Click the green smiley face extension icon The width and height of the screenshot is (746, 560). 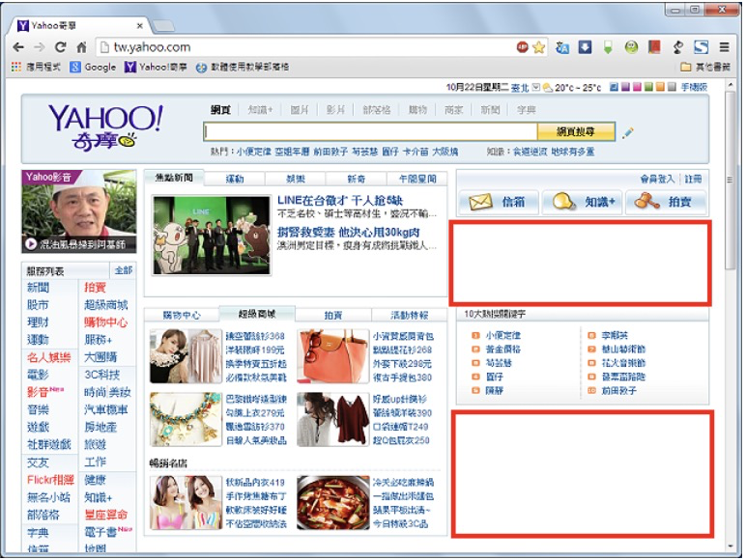(631, 46)
